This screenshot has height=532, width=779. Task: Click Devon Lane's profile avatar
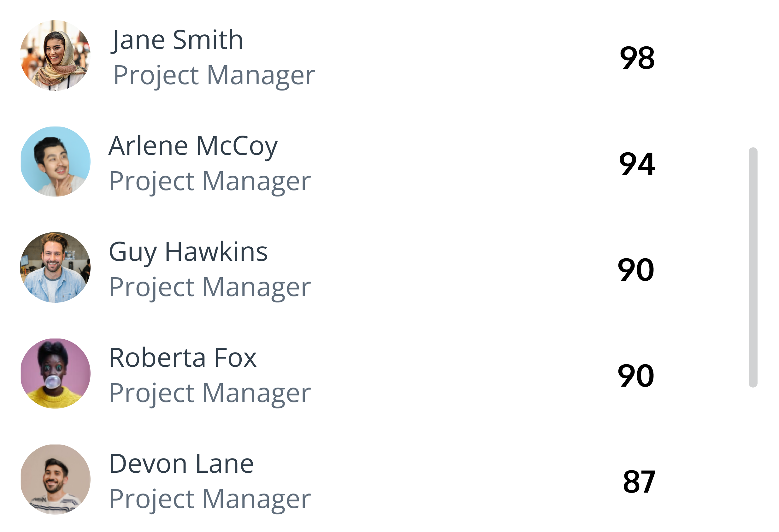(x=55, y=479)
